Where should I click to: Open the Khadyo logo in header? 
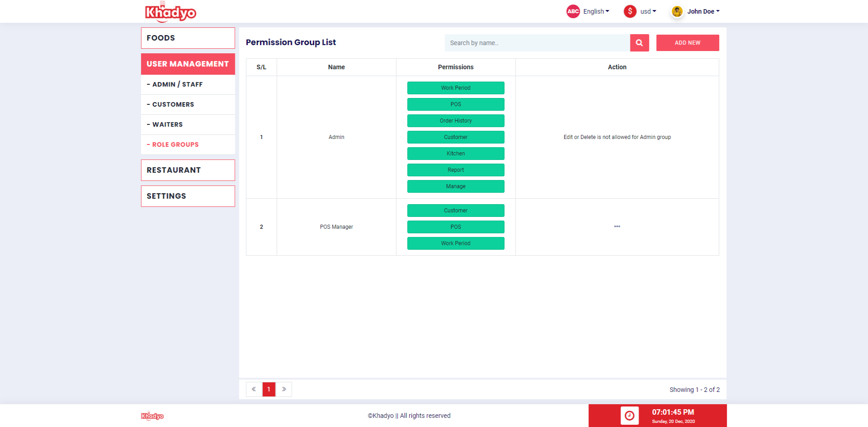click(x=171, y=12)
